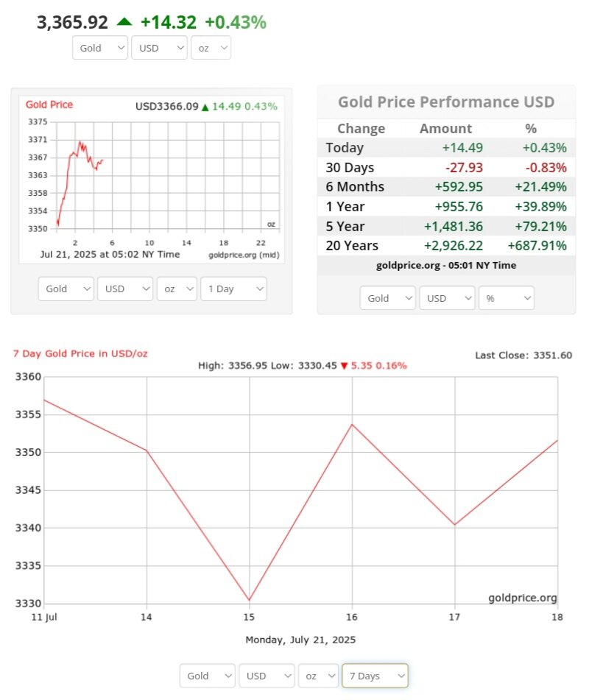Click the red Gold Price title in the mini chart
The width and height of the screenshot is (589, 700).
tap(49, 105)
